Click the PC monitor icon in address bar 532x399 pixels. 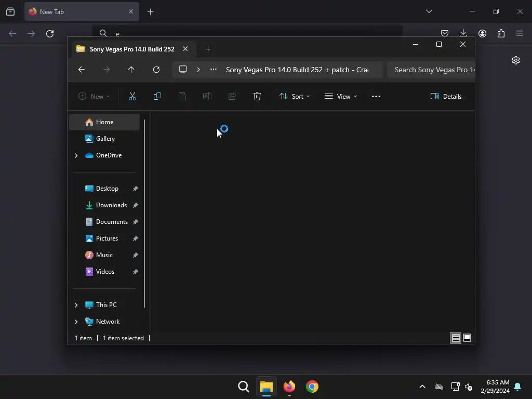(x=183, y=70)
